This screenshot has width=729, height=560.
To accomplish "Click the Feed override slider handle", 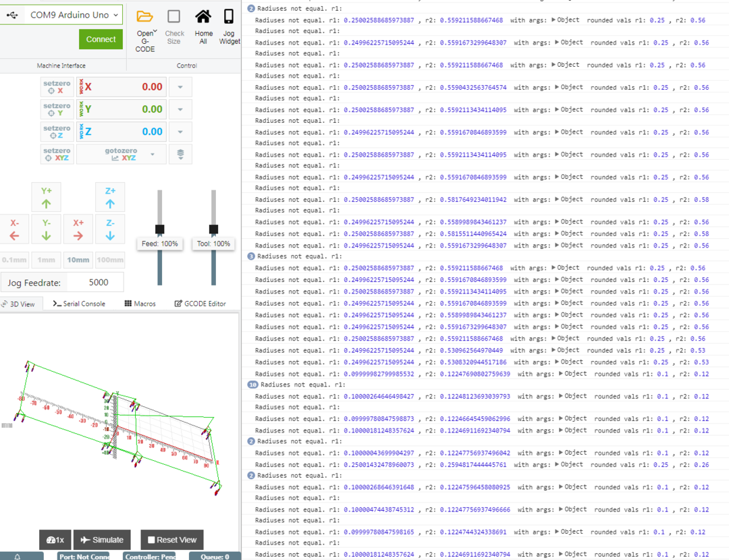I will pos(160,229).
